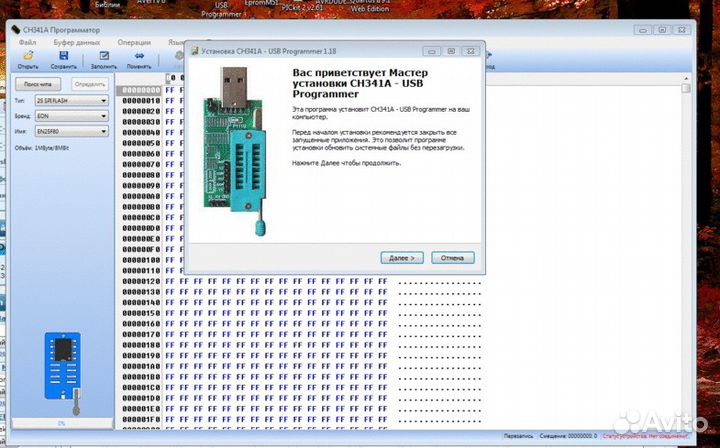Select hex address row 00000150
The image size is (720, 448).
(x=141, y=313)
